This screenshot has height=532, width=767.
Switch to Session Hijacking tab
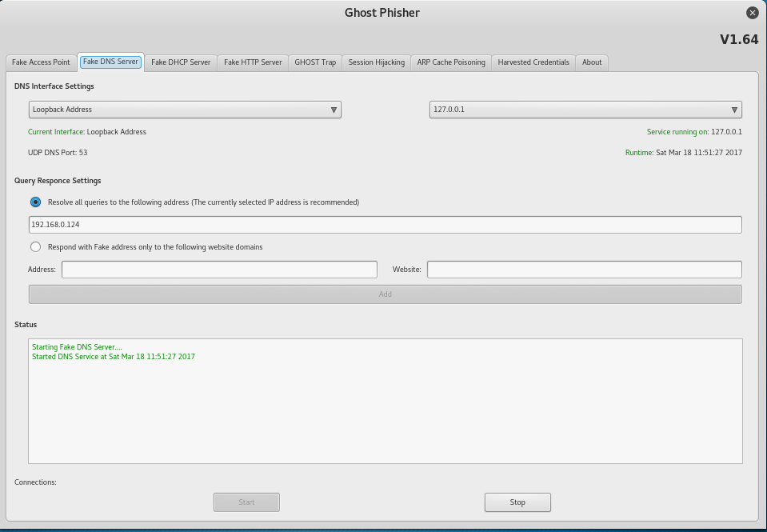[376, 62]
